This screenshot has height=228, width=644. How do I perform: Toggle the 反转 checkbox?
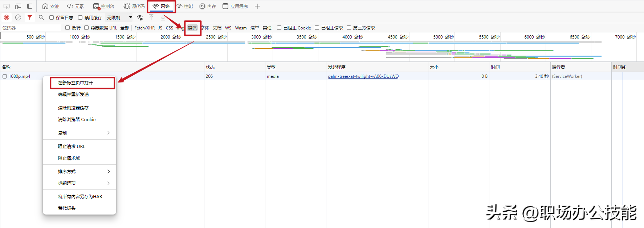[x=68, y=28]
